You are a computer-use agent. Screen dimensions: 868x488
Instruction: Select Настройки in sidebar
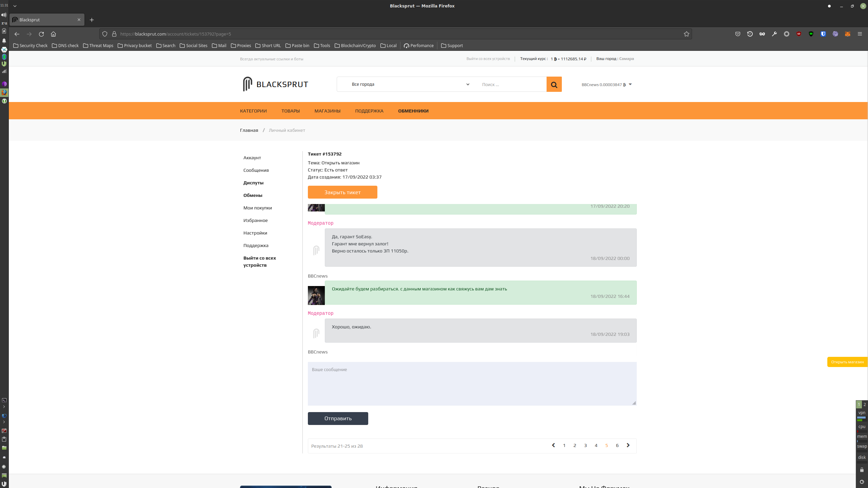click(255, 233)
